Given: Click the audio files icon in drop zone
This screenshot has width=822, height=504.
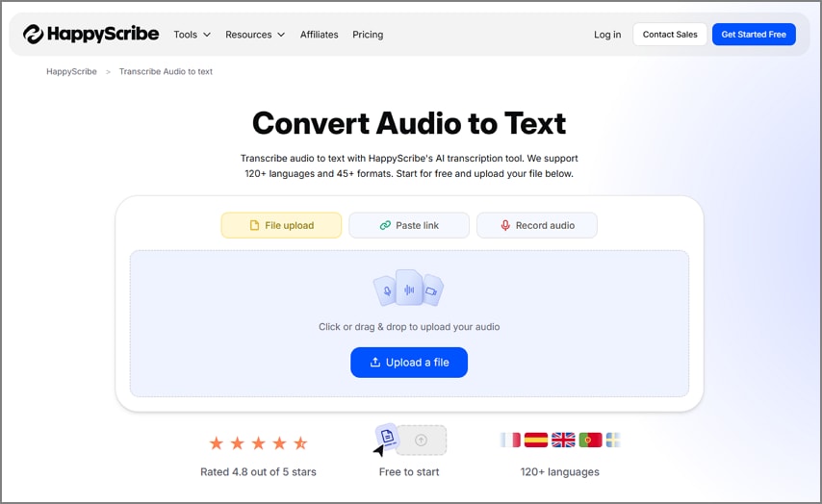Looking at the screenshot, I should [408, 289].
